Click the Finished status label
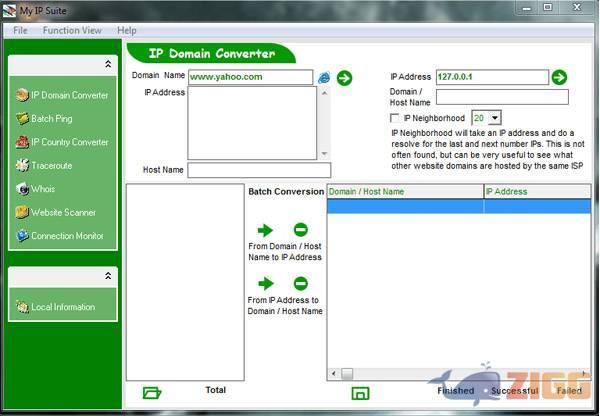The image size is (600, 416). [x=455, y=390]
